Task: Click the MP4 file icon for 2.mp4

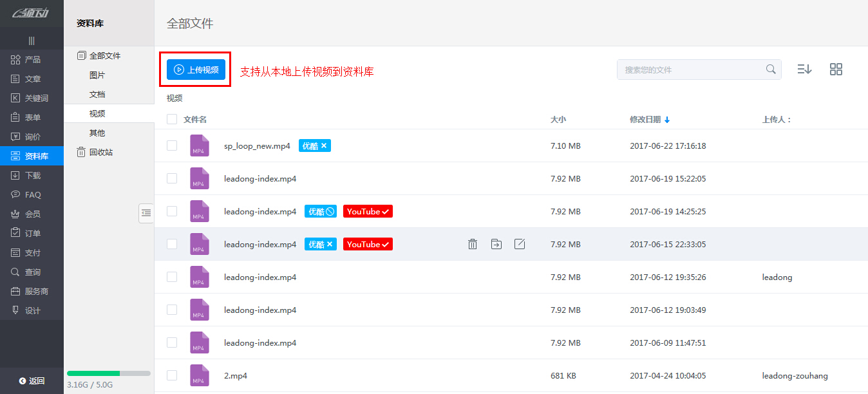Action: point(199,375)
